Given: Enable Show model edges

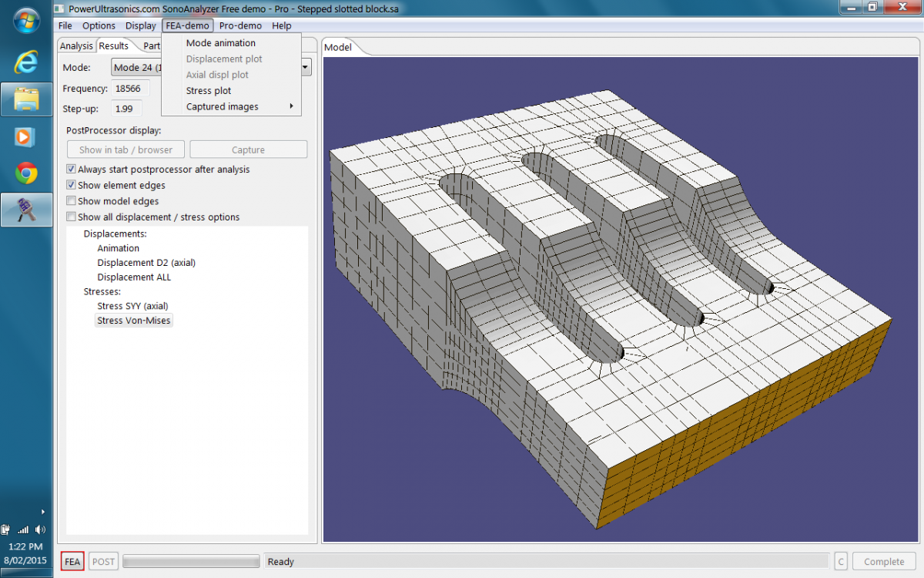Looking at the screenshot, I should pyautogui.click(x=72, y=201).
